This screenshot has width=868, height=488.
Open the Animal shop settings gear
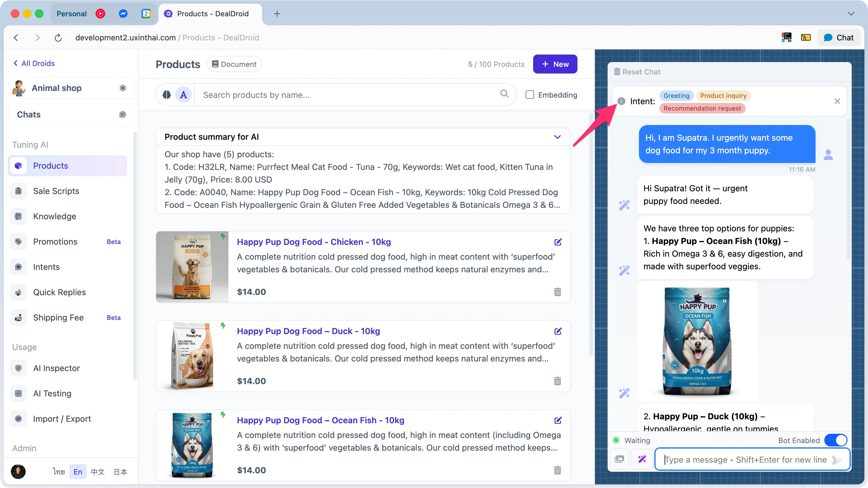[123, 88]
